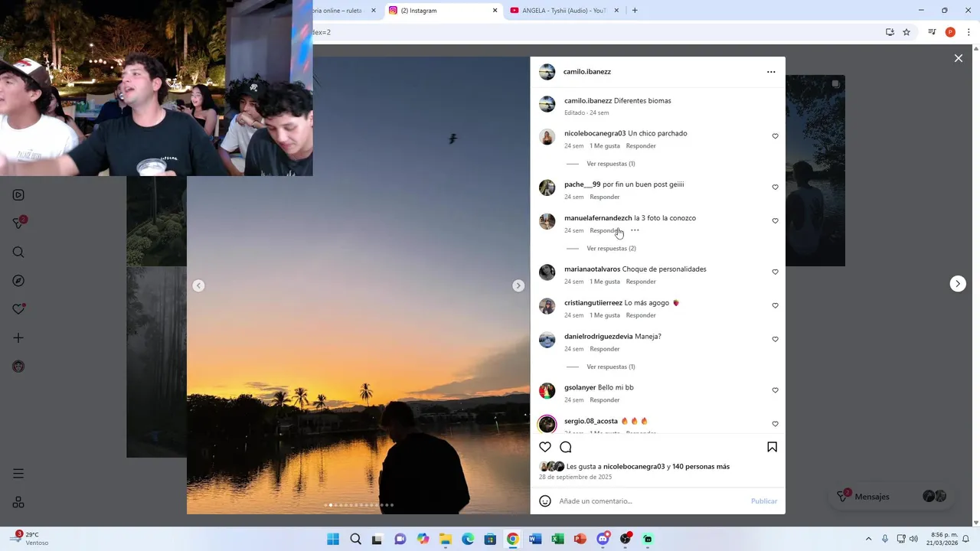
Task: Open Notifications heart in the sidebar
Action: coord(18,309)
